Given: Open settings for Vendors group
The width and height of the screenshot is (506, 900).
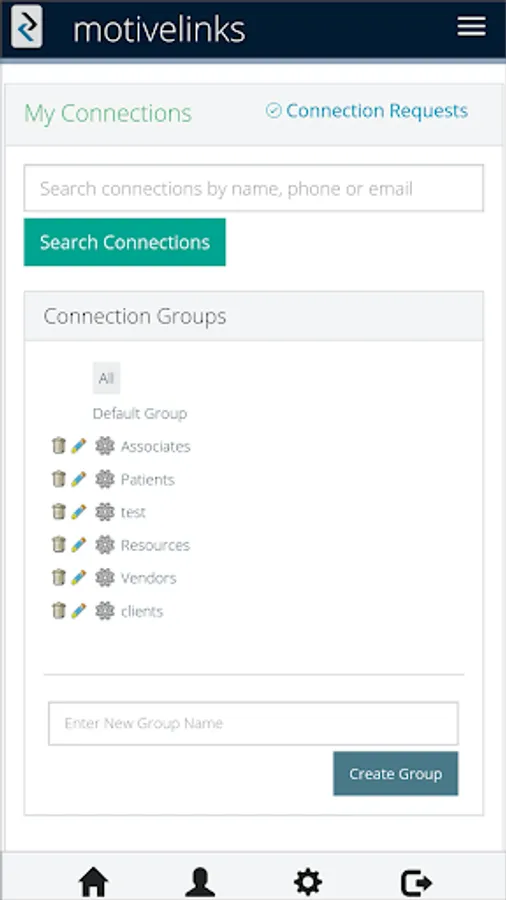Looking at the screenshot, I should (104, 577).
